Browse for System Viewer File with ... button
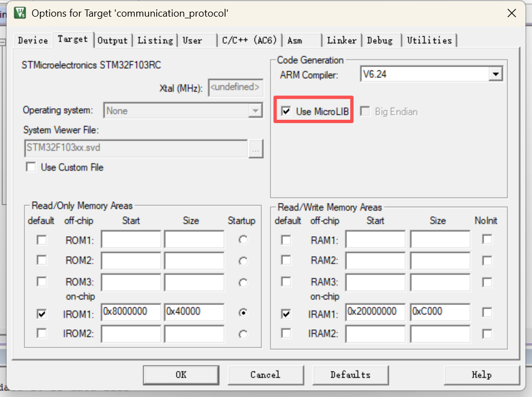 pos(256,149)
